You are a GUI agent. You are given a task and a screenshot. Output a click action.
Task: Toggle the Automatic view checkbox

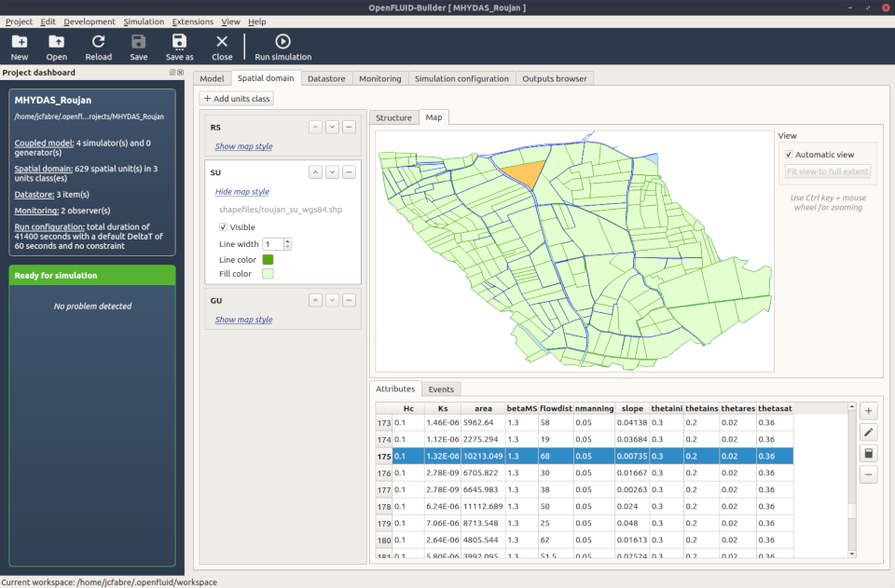[x=789, y=155]
